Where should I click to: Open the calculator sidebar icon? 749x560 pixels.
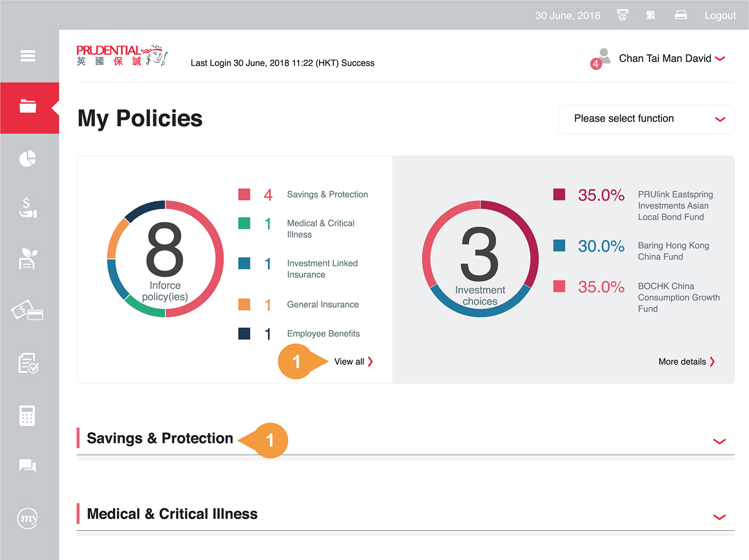tap(27, 415)
